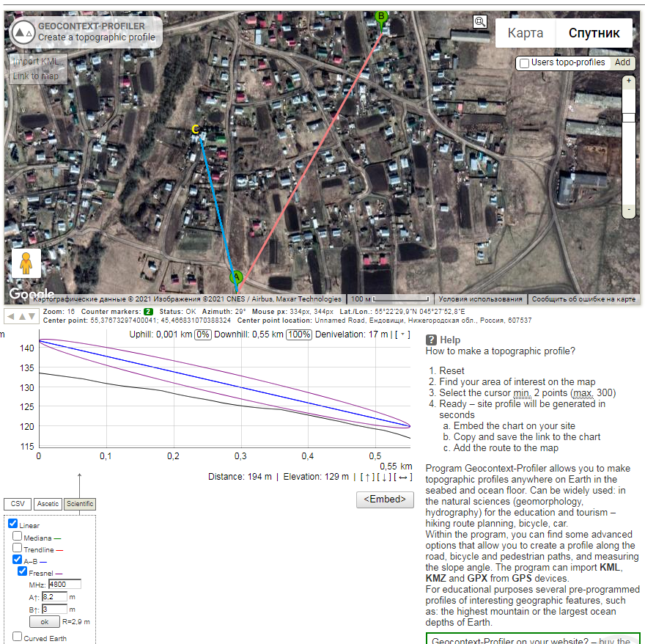645x644 pixels.
Task: Click the down-arrow bracket control under the chart
Action: point(384,477)
